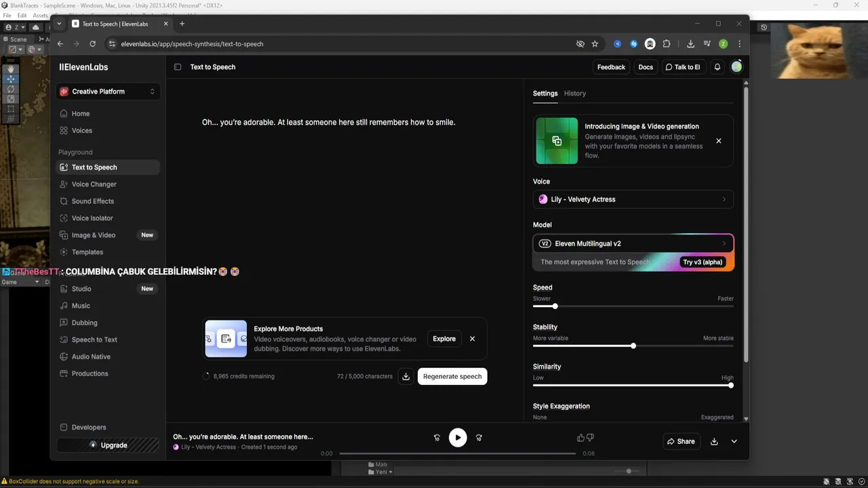868x488 pixels.
Task: Expand the Creative Platform switcher
Action: pos(108,91)
